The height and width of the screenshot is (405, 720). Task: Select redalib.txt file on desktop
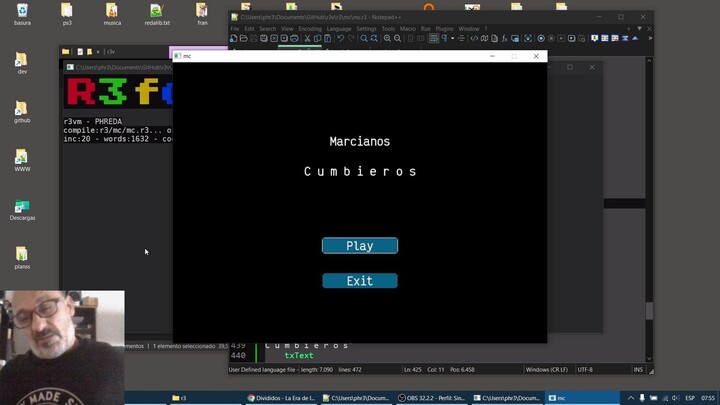pyautogui.click(x=157, y=14)
